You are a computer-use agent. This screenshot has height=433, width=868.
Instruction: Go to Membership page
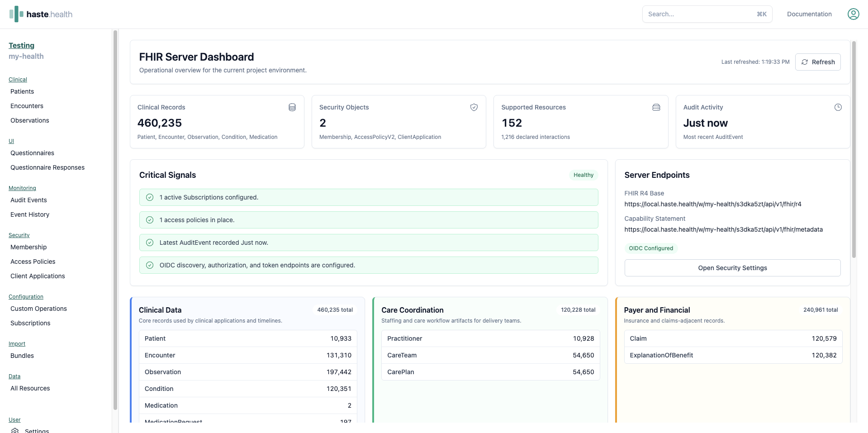tap(28, 247)
